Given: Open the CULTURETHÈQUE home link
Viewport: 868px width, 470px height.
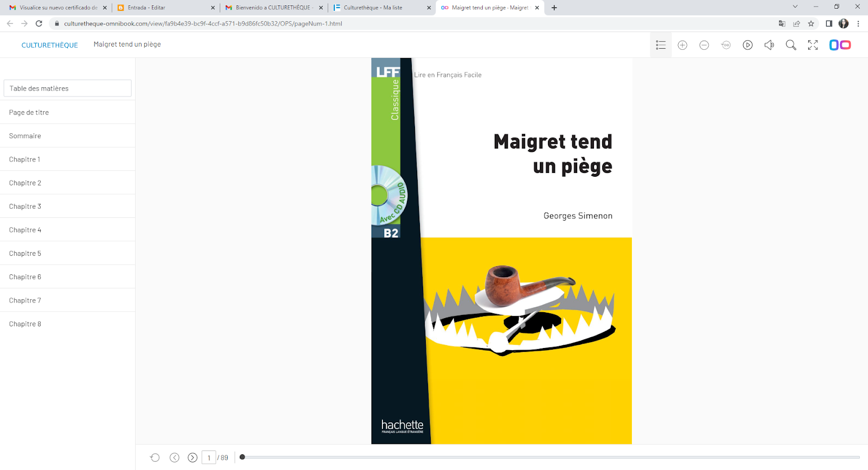Looking at the screenshot, I should click(x=50, y=45).
